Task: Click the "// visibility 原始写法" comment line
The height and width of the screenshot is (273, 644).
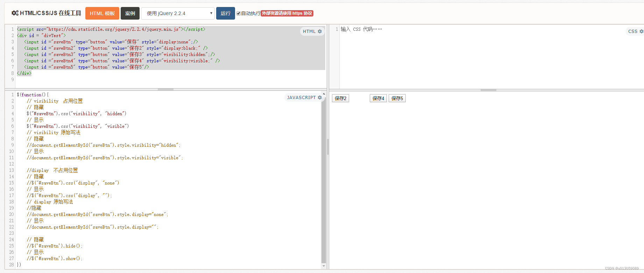Action: [54, 133]
